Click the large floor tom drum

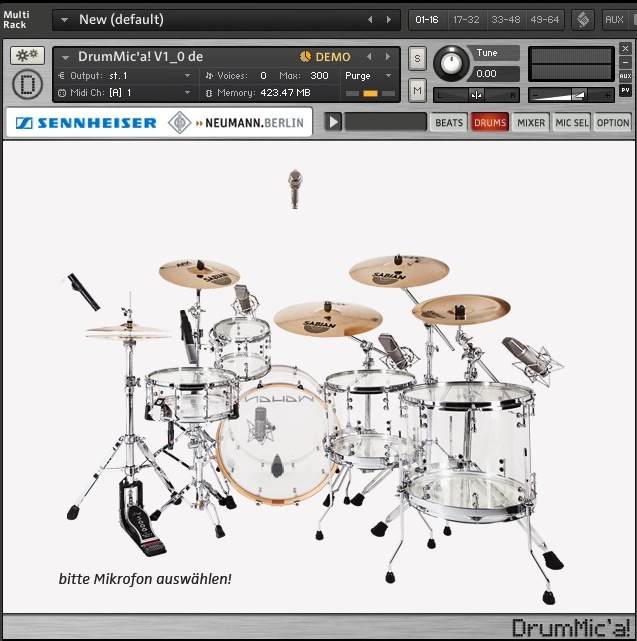tap(469, 452)
